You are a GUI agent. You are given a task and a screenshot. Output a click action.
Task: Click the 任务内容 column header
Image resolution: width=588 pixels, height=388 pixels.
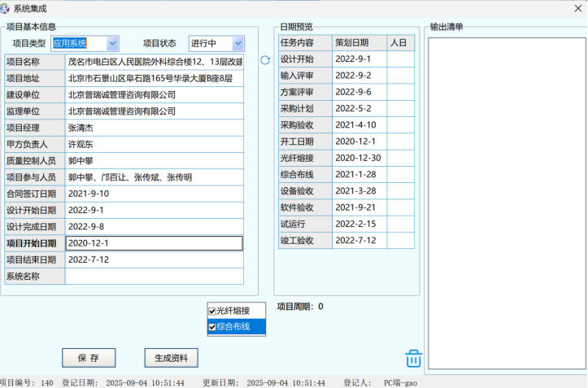303,42
